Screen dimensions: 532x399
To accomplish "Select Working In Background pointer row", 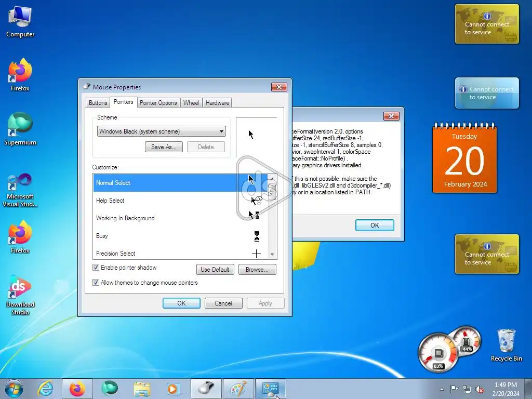I will (180, 218).
